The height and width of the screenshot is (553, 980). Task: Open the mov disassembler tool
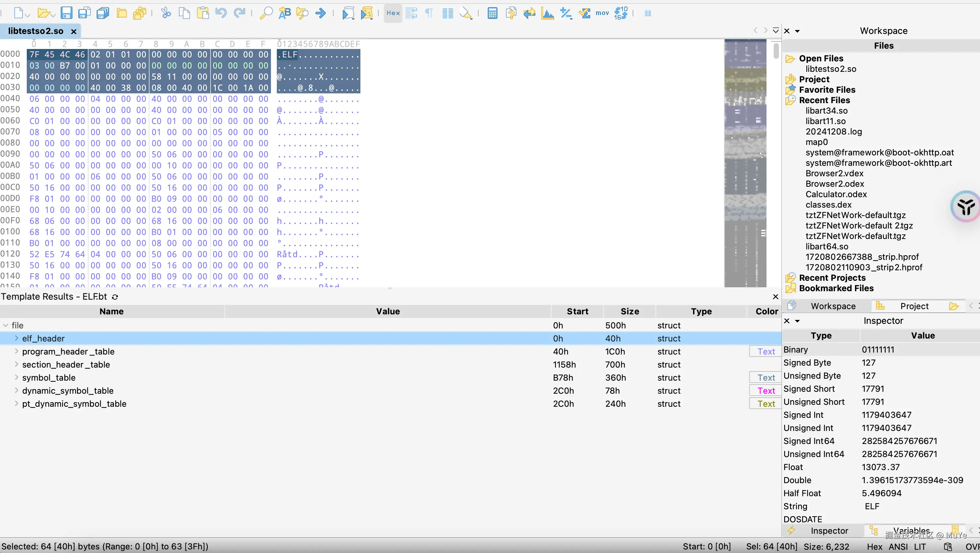[x=602, y=13]
